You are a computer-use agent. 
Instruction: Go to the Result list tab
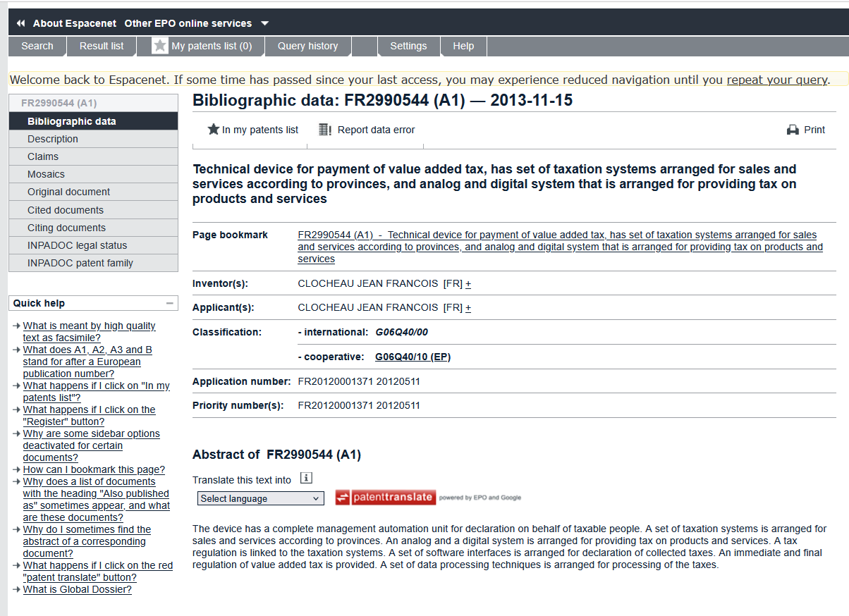[x=102, y=46]
